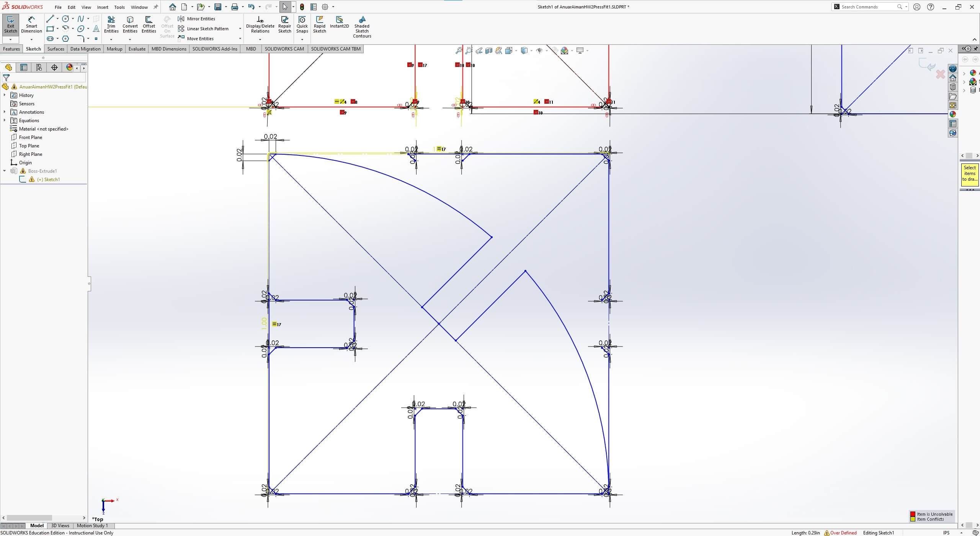
Task: Toggle the menu bar pin
Action: pyautogui.click(x=156, y=7)
